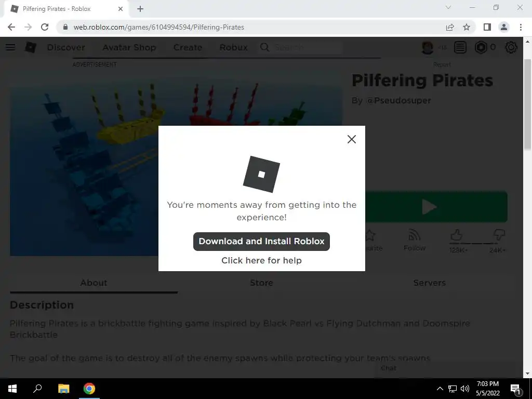Screen dimensions: 532x399
Task: Open Chrome three-dot menu
Action: click(x=521, y=27)
